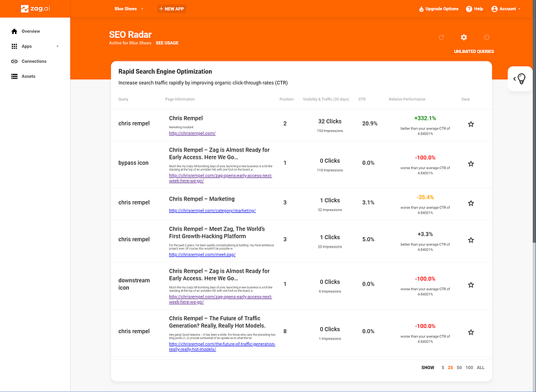
Task: Open the lightbulb tips panel
Action: (521, 78)
